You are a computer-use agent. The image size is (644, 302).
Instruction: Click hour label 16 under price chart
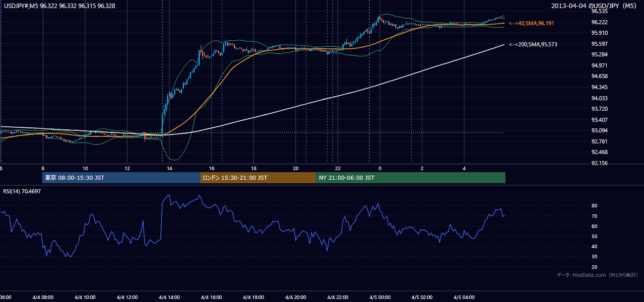tap(212, 168)
